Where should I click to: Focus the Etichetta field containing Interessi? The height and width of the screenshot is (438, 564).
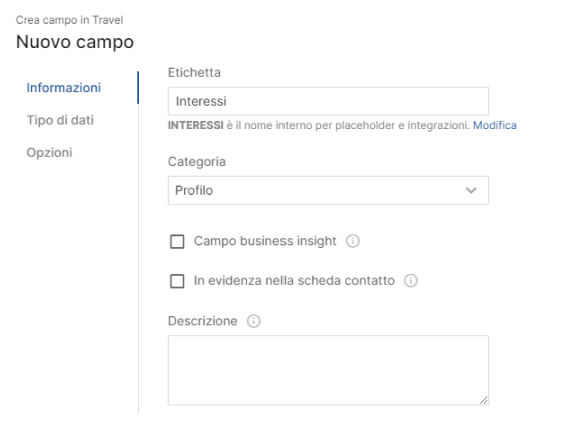click(x=328, y=101)
